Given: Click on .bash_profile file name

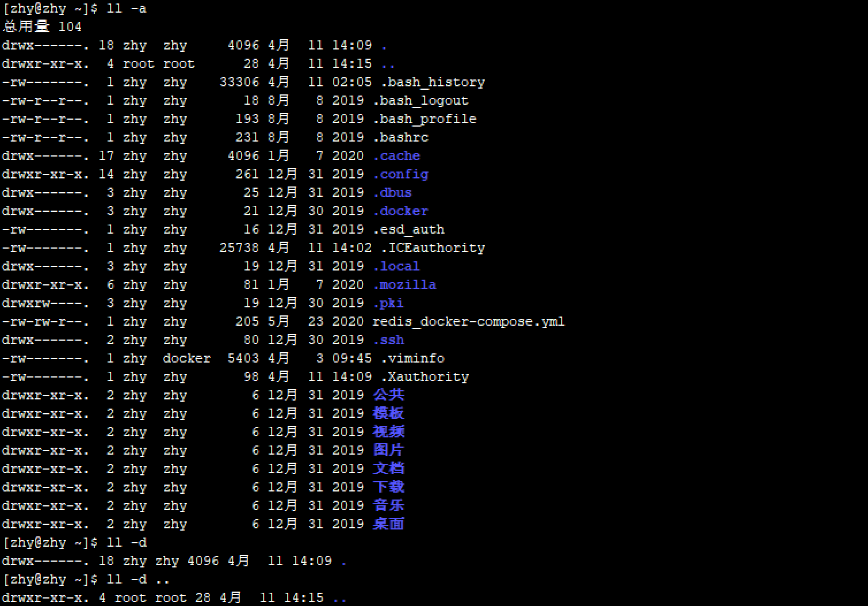Looking at the screenshot, I should (425, 119).
